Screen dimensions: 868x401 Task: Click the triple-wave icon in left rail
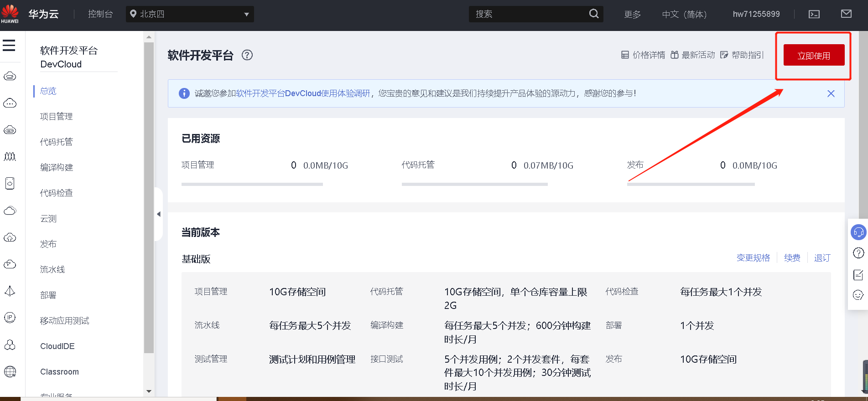[x=10, y=157]
